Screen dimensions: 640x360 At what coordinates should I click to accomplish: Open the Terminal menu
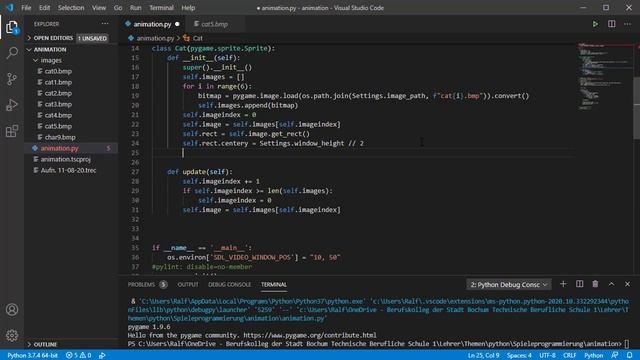pyautogui.click(x=161, y=7)
